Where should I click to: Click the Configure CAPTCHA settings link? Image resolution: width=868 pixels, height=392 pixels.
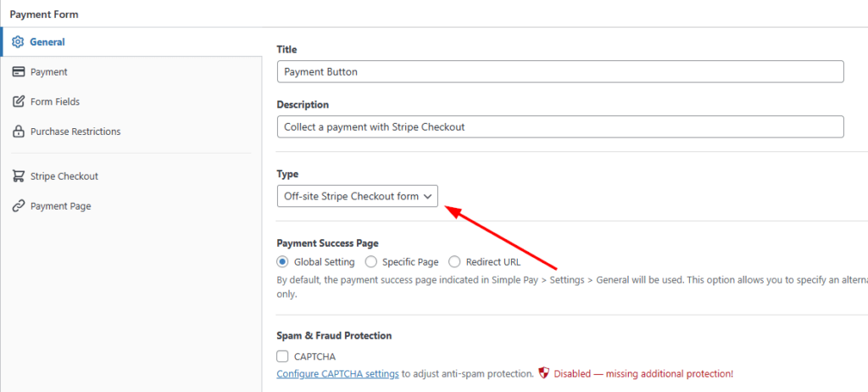[x=337, y=373]
